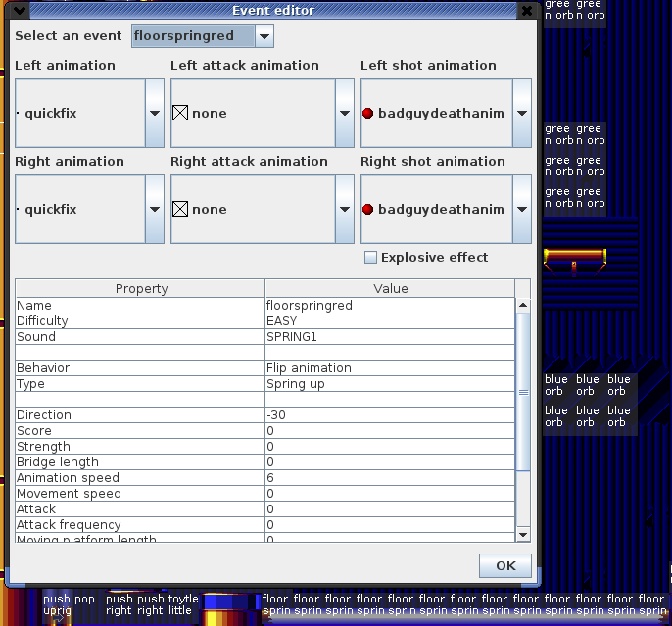Click the Direction property name cell

point(140,414)
